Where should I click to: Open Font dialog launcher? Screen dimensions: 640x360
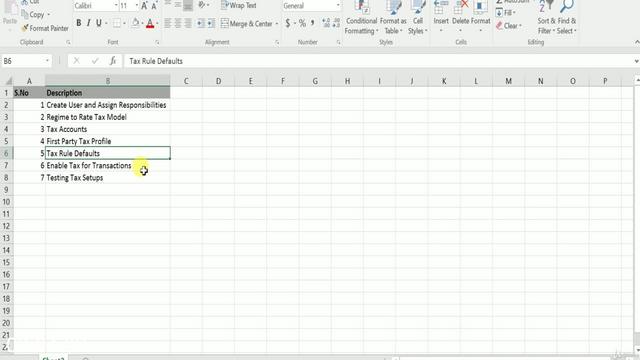[157, 42]
